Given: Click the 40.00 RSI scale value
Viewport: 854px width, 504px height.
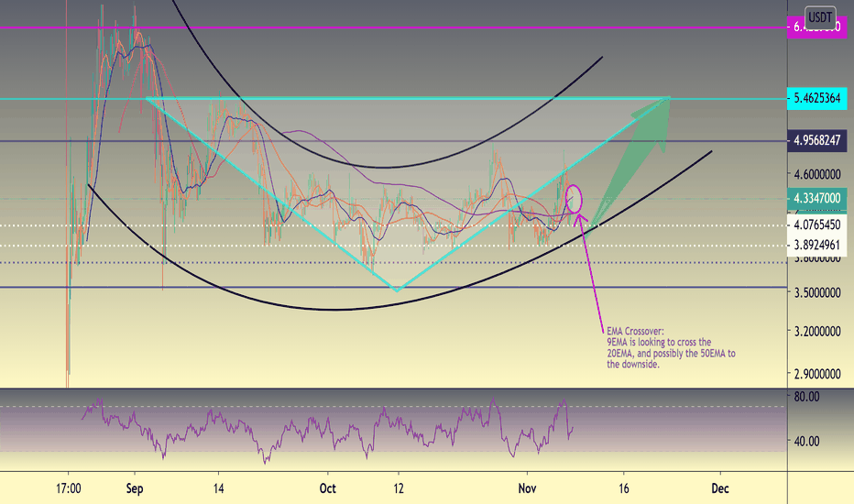Looking at the screenshot, I should pos(806,441).
